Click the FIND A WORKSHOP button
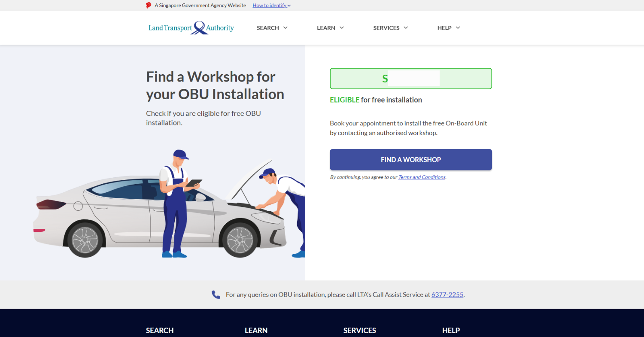This screenshot has width=644, height=337. pyautogui.click(x=410, y=159)
